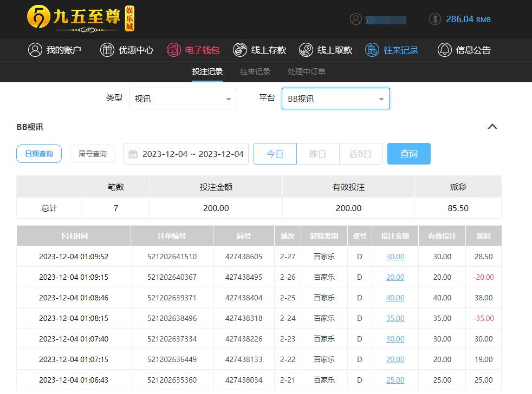Click the 线上存款 deposit icon
This screenshot has height=394, width=532.
[x=240, y=50]
